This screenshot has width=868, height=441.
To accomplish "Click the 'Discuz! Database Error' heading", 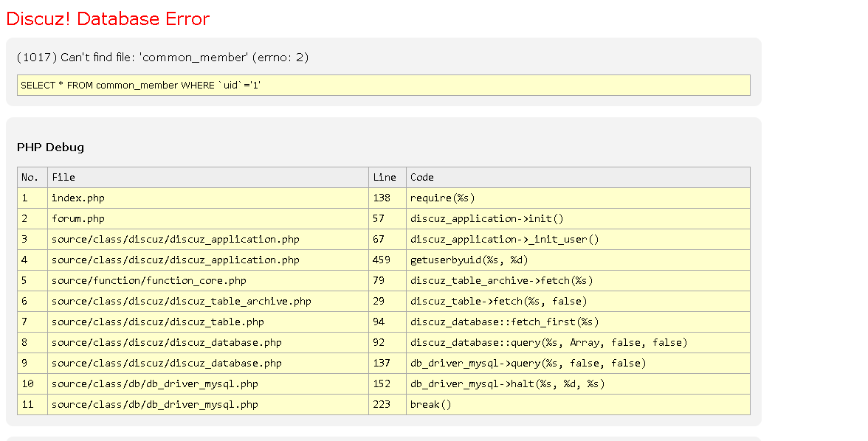I will (x=108, y=19).
